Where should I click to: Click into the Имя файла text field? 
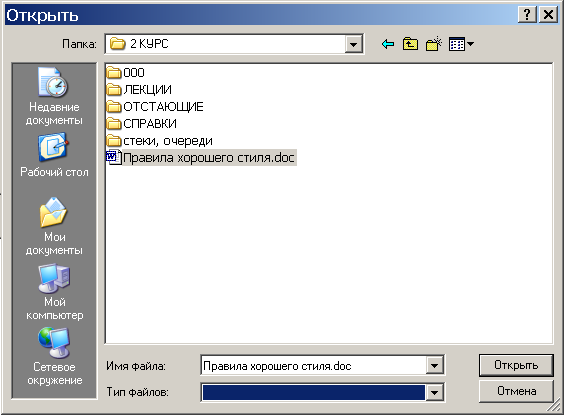point(313,366)
